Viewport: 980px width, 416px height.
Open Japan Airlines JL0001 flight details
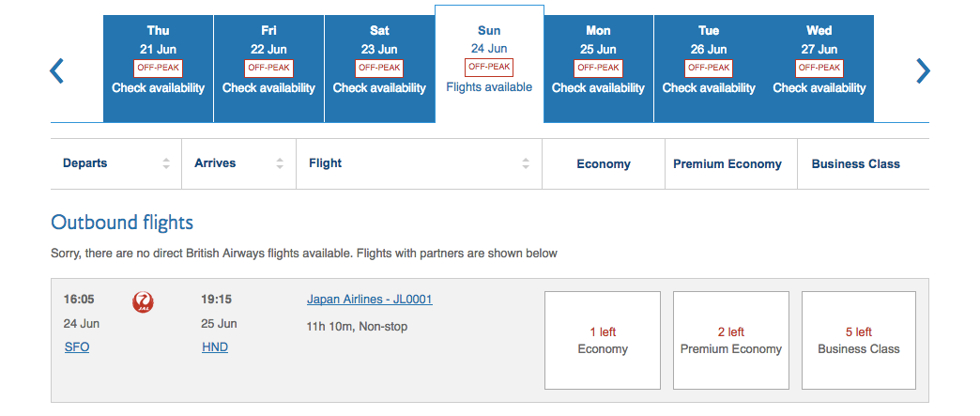(369, 300)
